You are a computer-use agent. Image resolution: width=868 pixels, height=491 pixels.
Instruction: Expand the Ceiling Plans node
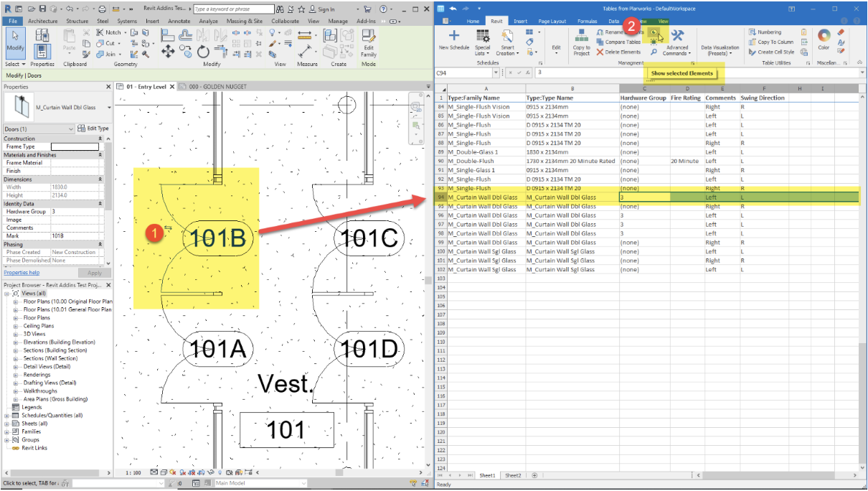click(x=16, y=326)
